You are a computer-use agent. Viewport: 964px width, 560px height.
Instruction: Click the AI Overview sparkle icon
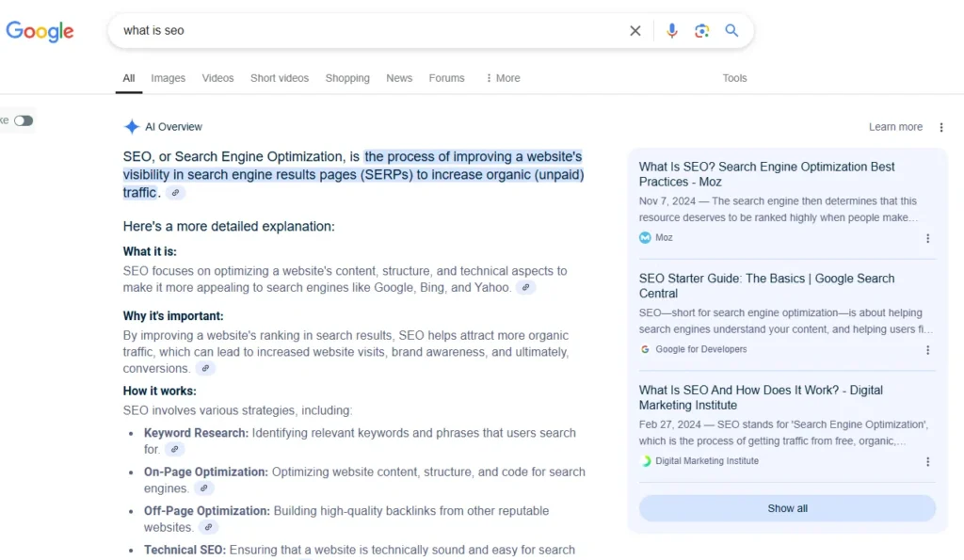pos(131,126)
